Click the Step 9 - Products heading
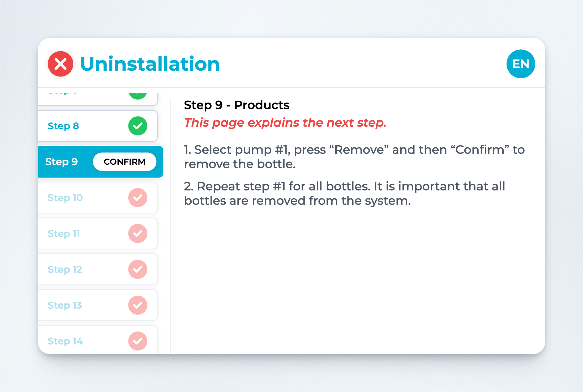This screenshot has height=392, width=583. point(237,105)
